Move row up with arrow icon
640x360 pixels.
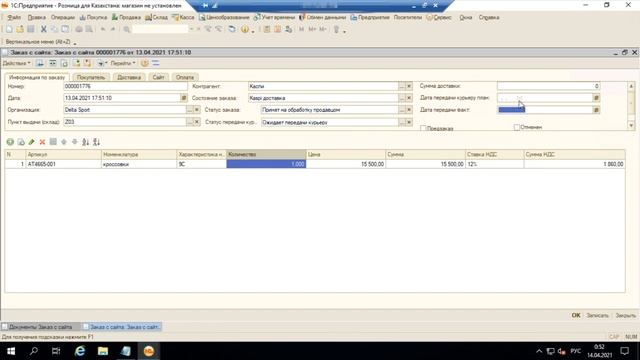click(x=64, y=142)
